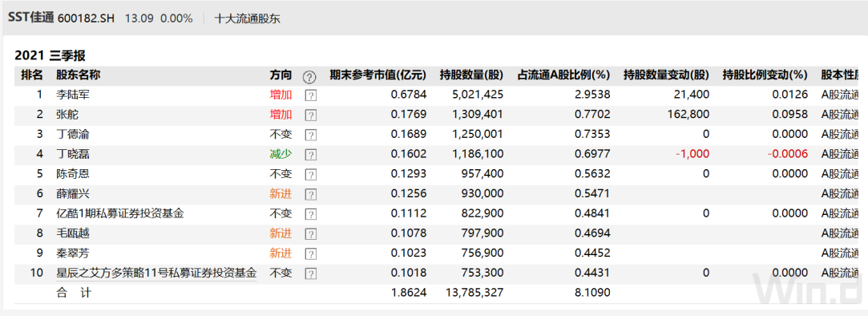Click 增加 direction in 李陆军 row
868x316 pixels.
(x=281, y=95)
